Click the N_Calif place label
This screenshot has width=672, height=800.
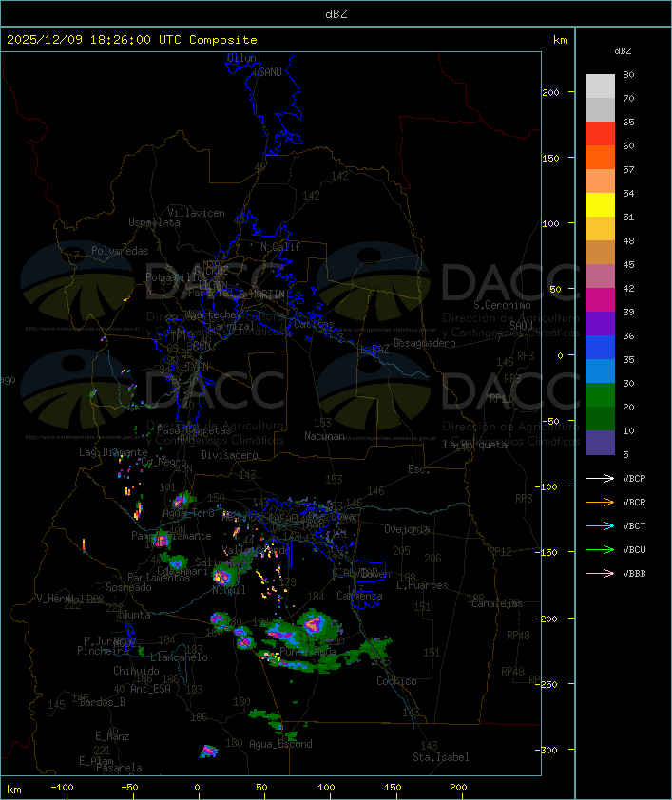pos(280,247)
